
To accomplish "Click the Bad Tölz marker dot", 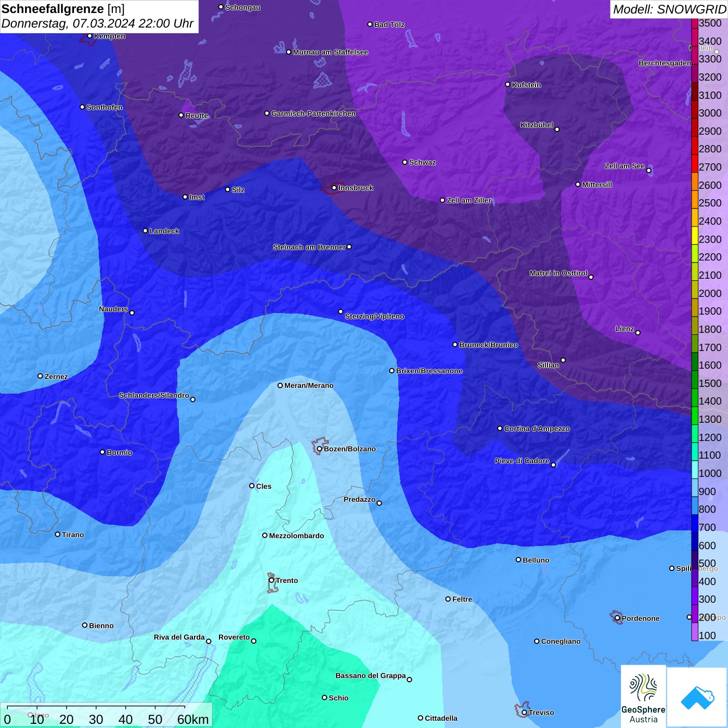I will 370,24.
